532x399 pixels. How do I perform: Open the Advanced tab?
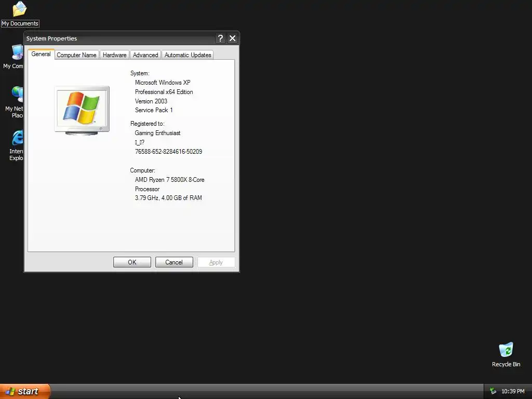tap(145, 55)
